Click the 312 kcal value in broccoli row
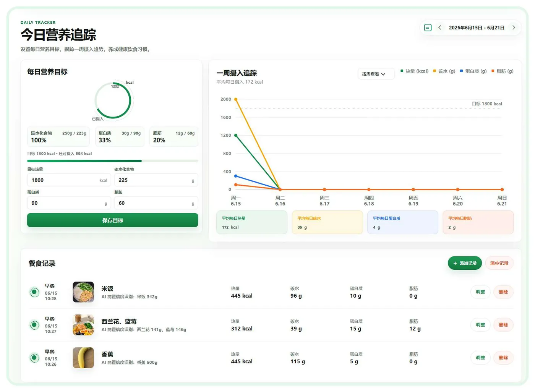Screen dimensions: 535x392 [242, 329]
